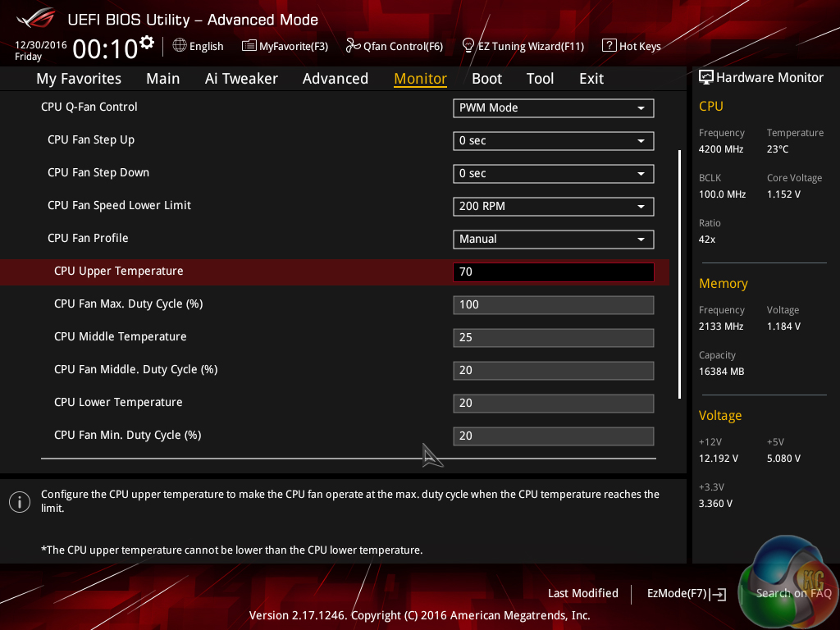Screen dimensions: 840x630
Task: Open the CPU Fan Profile dropdown
Action: tap(553, 239)
